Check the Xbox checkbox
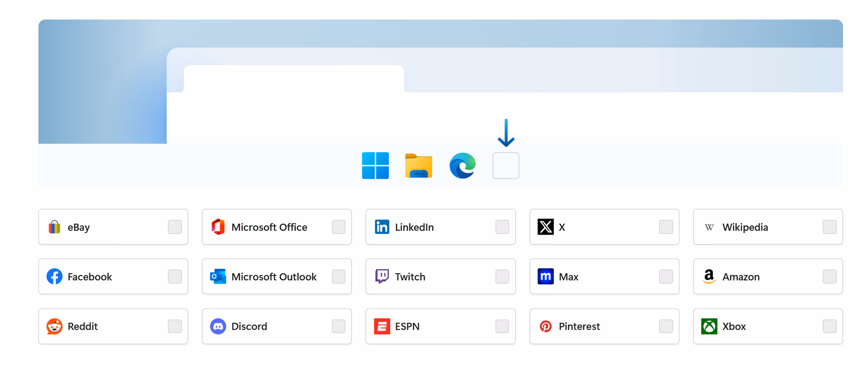 (x=830, y=326)
